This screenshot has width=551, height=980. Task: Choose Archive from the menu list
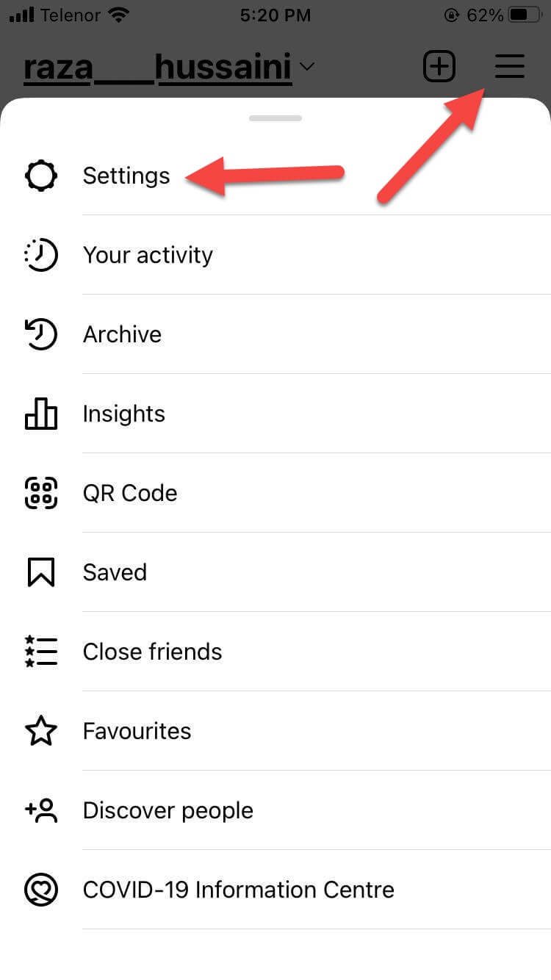[x=122, y=334]
